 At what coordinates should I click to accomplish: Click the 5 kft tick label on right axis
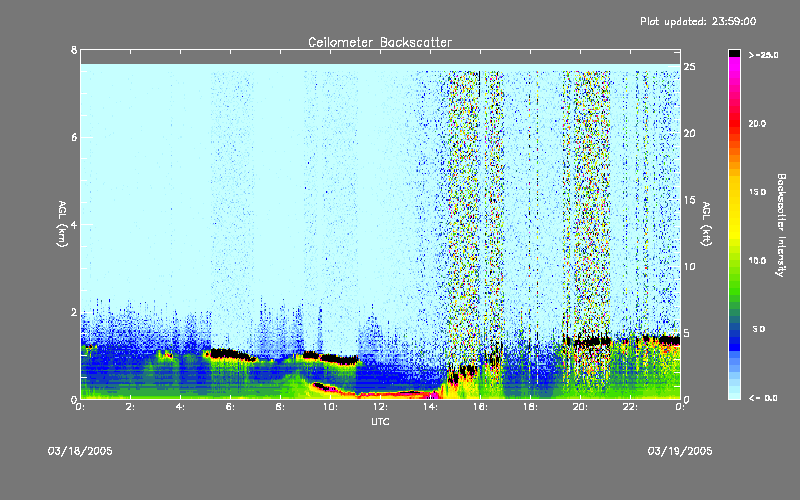[687, 333]
